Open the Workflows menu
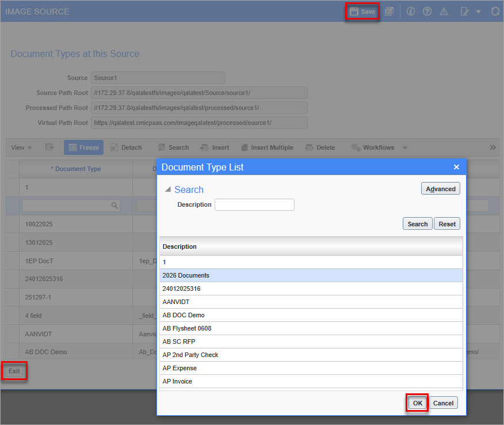Image resolution: width=504 pixels, height=425 pixels. point(373,147)
